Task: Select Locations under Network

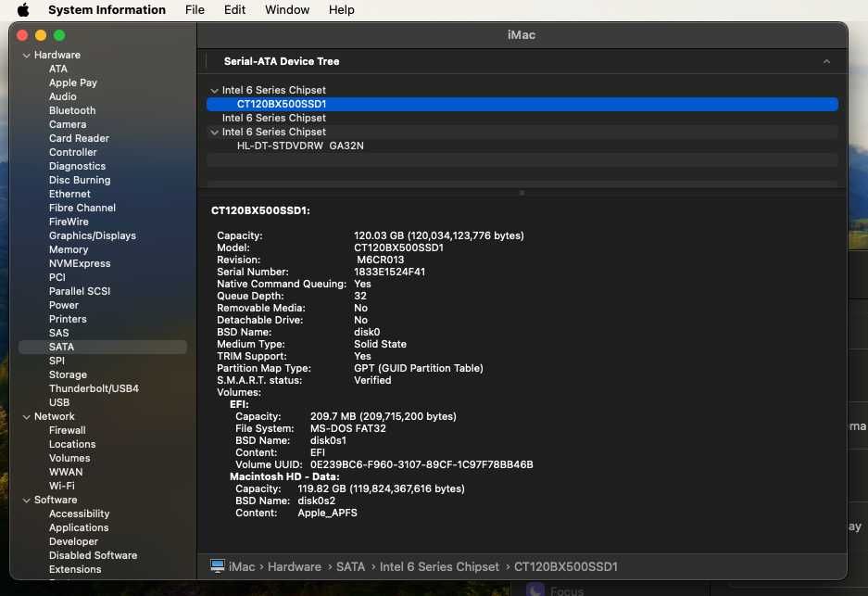Action: (72, 444)
